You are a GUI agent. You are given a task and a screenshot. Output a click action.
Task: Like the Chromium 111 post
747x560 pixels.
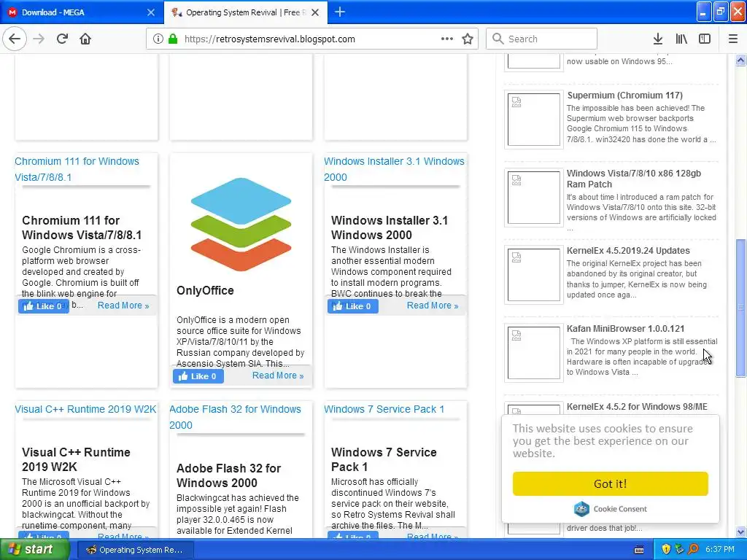pos(43,306)
